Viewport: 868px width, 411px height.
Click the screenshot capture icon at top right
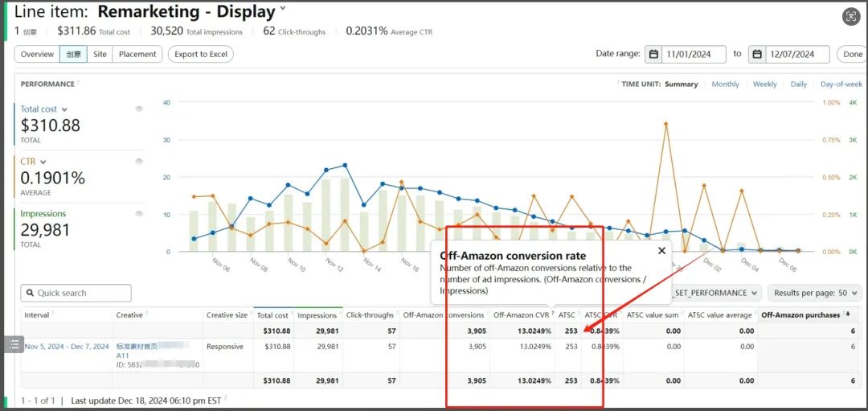coord(851,16)
